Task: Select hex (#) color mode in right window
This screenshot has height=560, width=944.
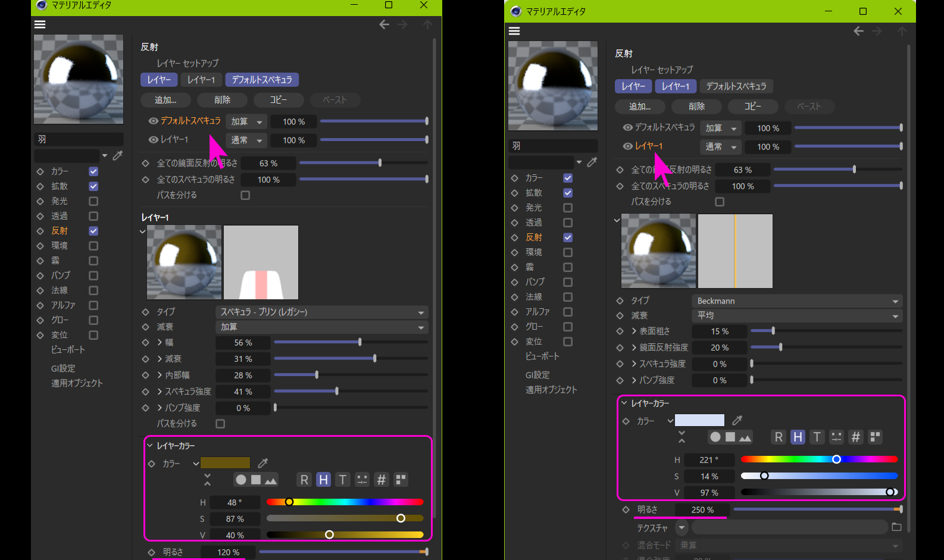Action: click(855, 437)
